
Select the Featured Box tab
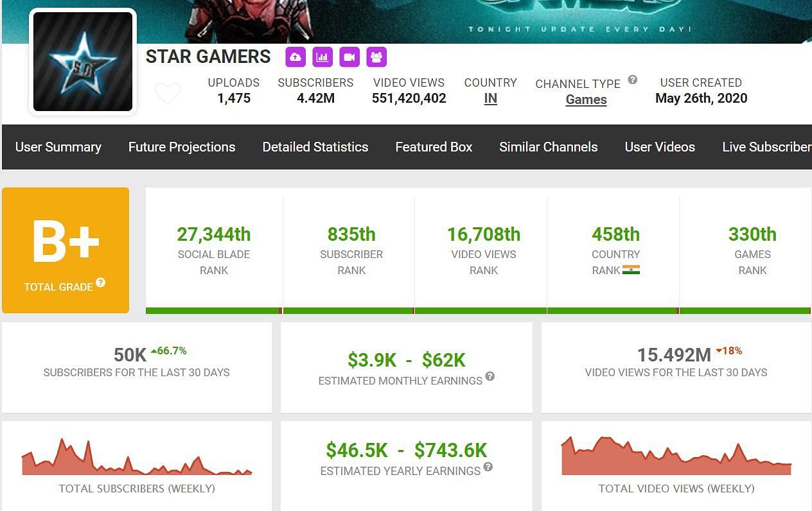pyautogui.click(x=434, y=147)
